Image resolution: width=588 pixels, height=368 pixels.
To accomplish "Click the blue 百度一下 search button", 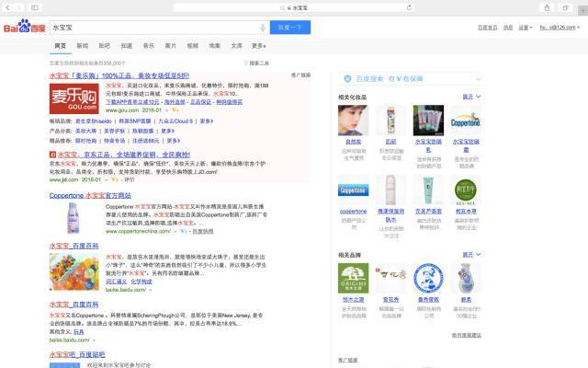I will 290,28.
